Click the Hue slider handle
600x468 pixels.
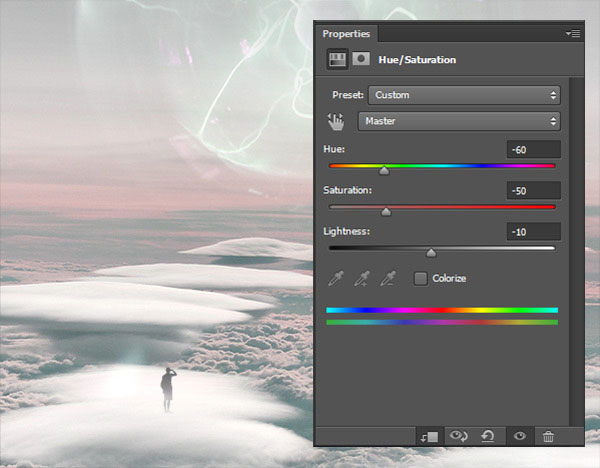(x=384, y=171)
